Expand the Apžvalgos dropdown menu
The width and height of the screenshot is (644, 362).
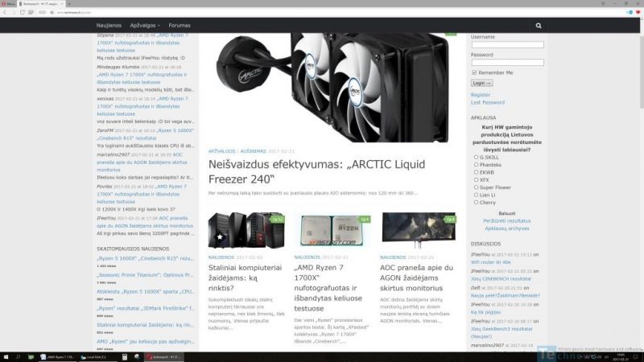pos(145,26)
